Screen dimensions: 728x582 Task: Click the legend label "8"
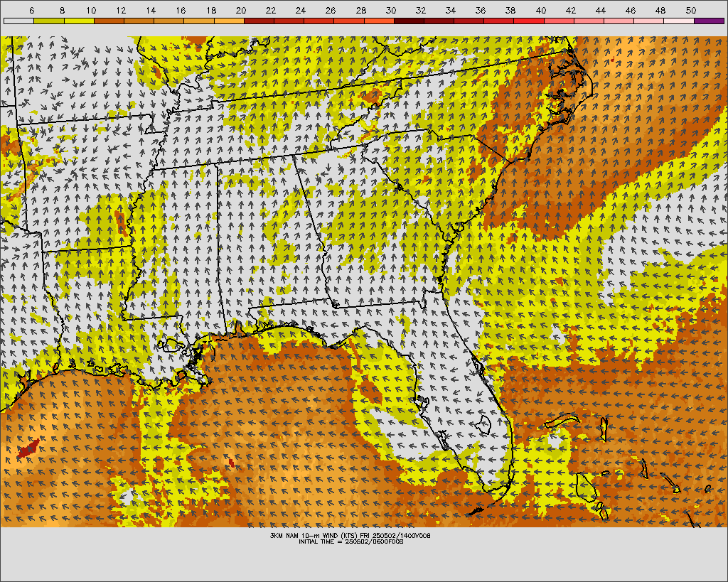[63, 10]
